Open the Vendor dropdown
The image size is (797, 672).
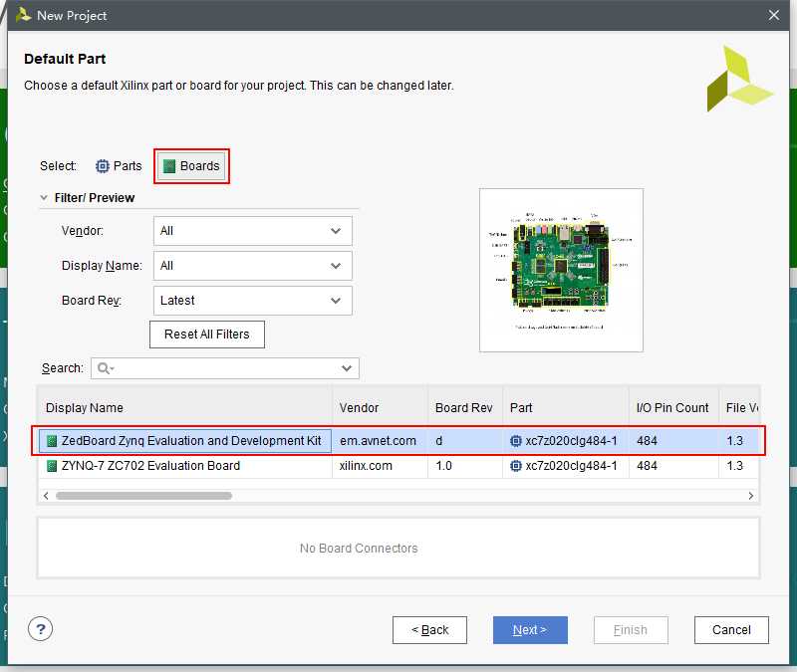[x=253, y=231]
